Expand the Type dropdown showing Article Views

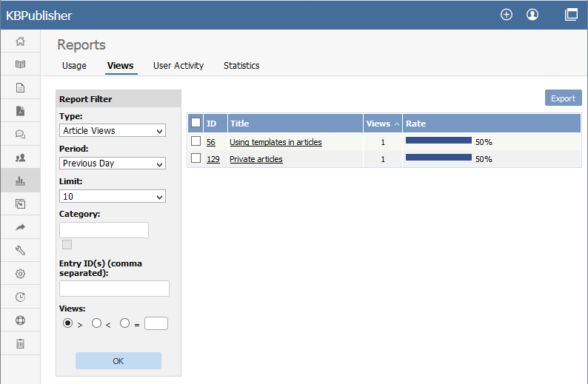coord(113,130)
